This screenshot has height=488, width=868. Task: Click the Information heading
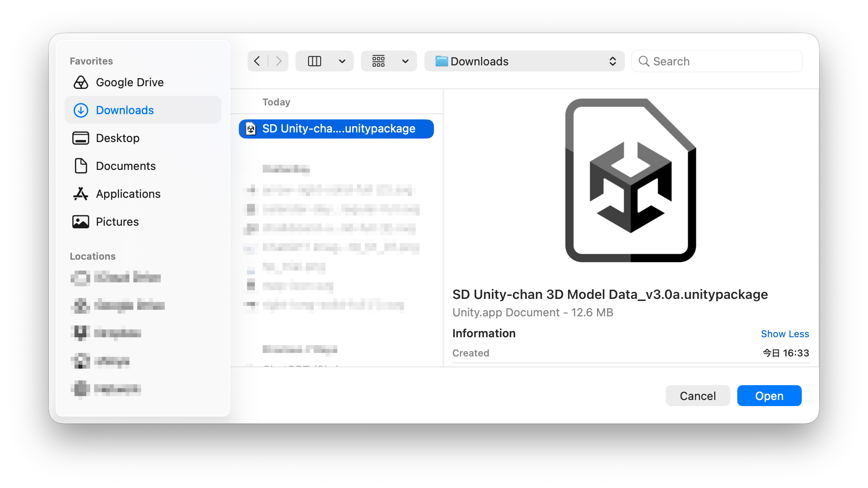click(x=484, y=333)
